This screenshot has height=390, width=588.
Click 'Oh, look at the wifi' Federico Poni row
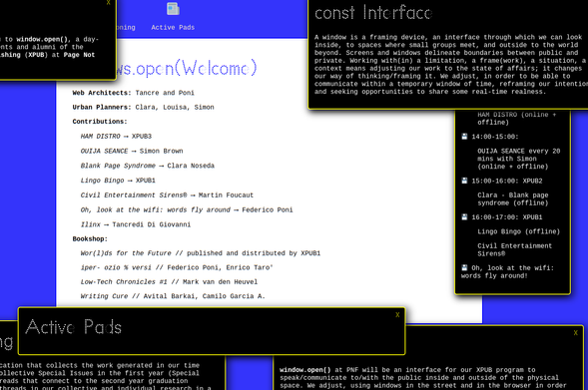click(x=187, y=209)
